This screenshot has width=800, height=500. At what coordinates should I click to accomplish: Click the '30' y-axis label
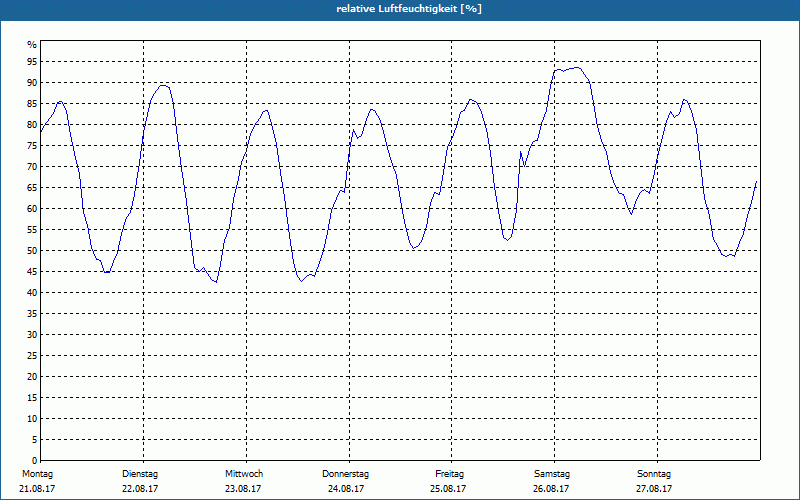point(32,335)
